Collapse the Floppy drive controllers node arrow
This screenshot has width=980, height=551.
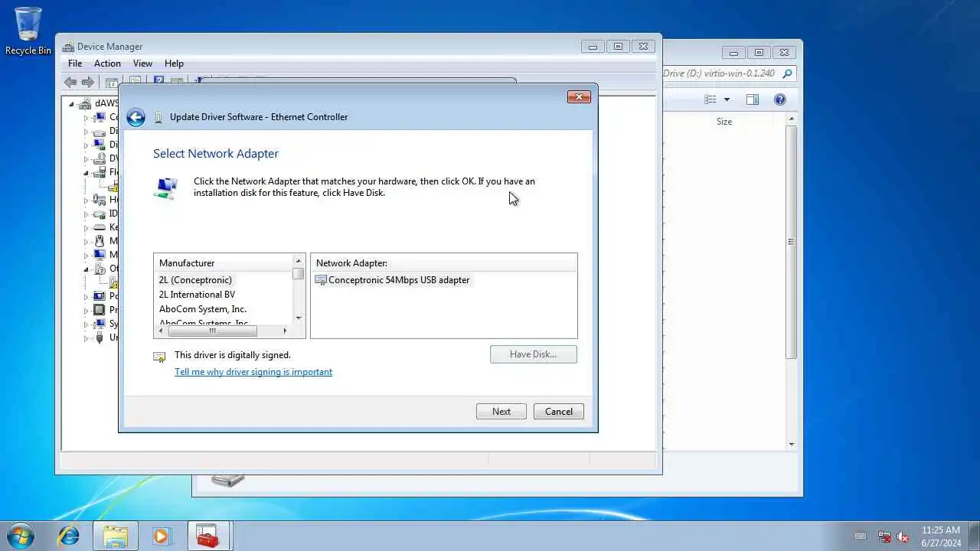[86, 173]
